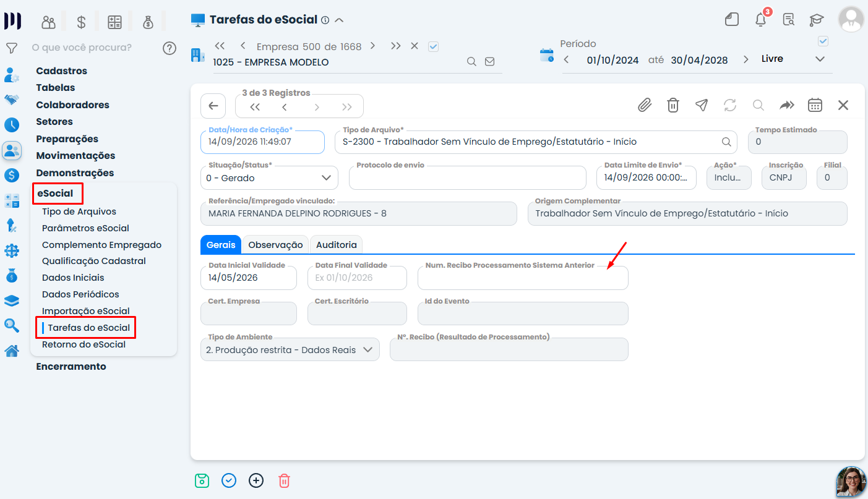Click the red trash icon at bottom
The height and width of the screenshot is (499, 868).
[284, 480]
